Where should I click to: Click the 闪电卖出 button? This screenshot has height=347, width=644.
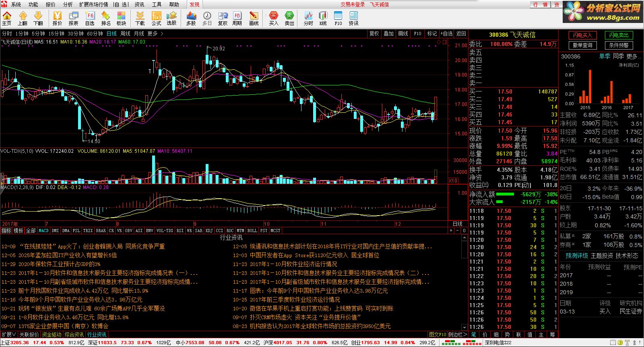(x=619, y=35)
